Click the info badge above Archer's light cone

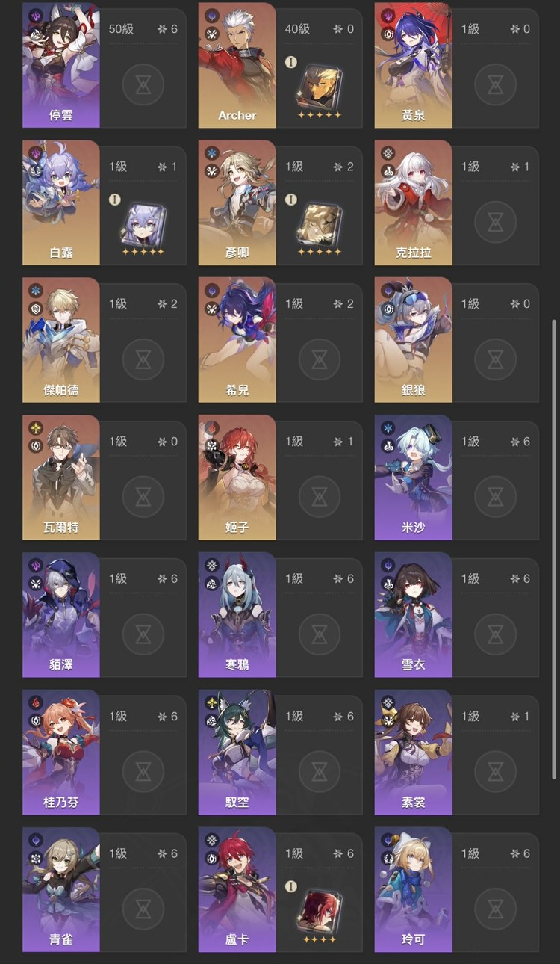(291, 62)
